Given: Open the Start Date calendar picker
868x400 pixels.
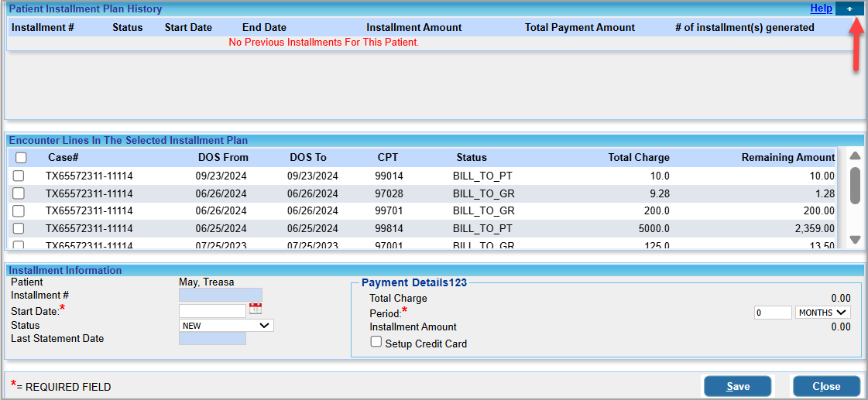Looking at the screenshot, I should [256, 309].
